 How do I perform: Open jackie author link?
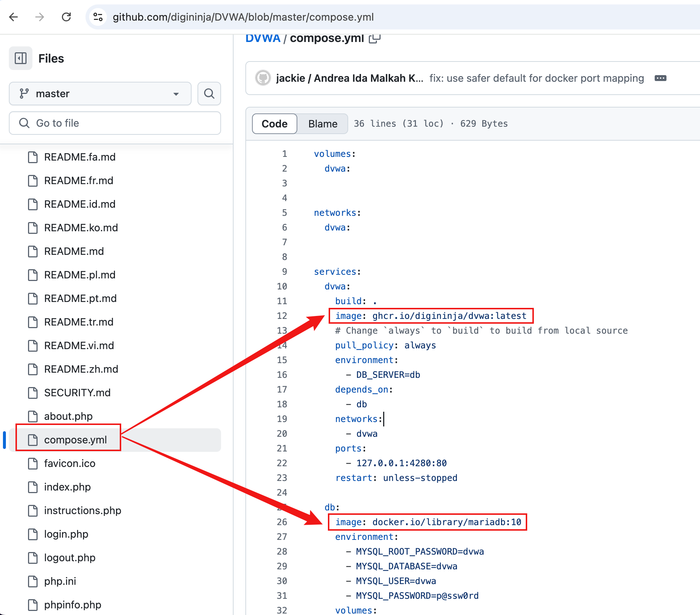pyautogui.click(x=290, y=78)
